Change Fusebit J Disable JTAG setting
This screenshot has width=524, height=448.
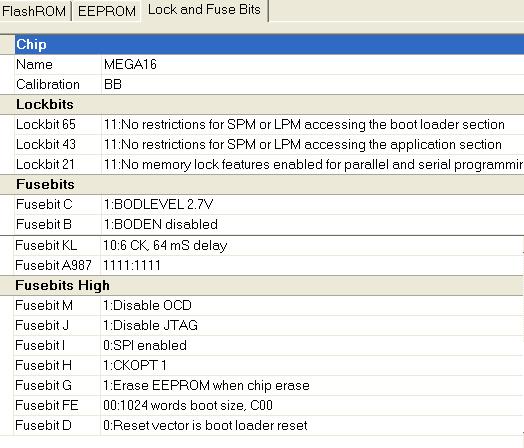coord(311,325)
